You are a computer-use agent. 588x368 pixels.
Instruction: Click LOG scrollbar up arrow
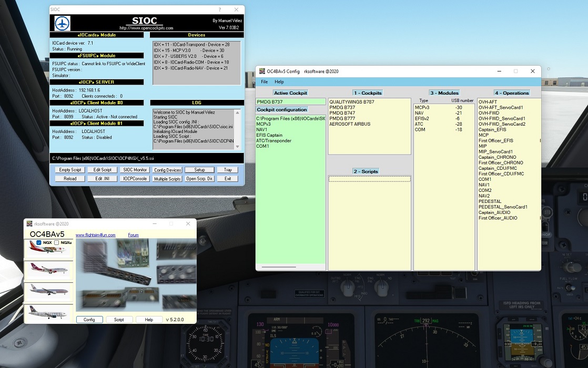237,113
